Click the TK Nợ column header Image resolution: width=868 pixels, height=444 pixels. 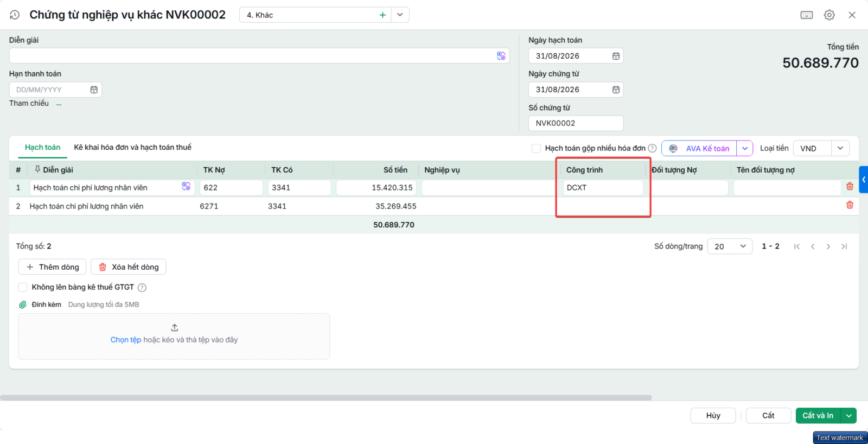[214, 170]
